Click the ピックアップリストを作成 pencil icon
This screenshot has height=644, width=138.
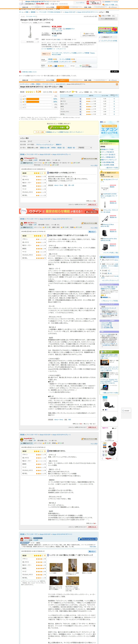(99, 41)
